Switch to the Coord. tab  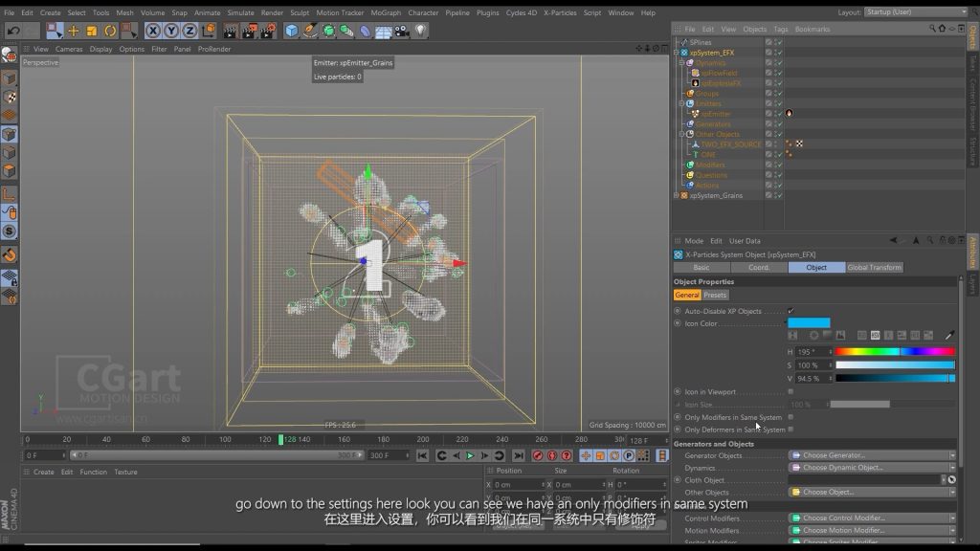(x=759, y=268)
